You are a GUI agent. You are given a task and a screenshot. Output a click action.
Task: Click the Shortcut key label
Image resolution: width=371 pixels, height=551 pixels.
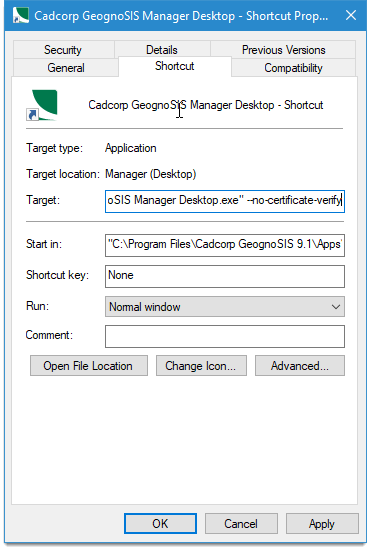[x=57, y=275]
